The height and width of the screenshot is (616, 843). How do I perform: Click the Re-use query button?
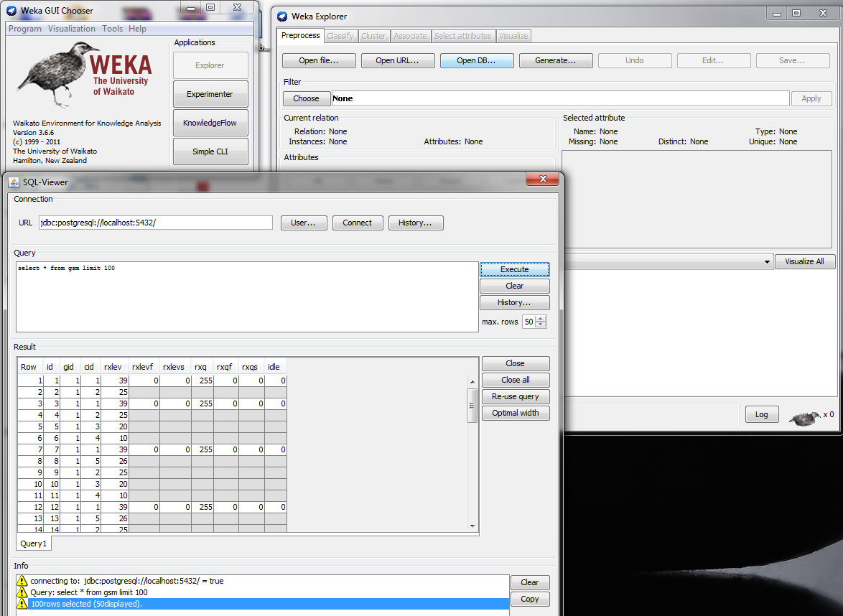pyautogui.click(x=516, y=397)
